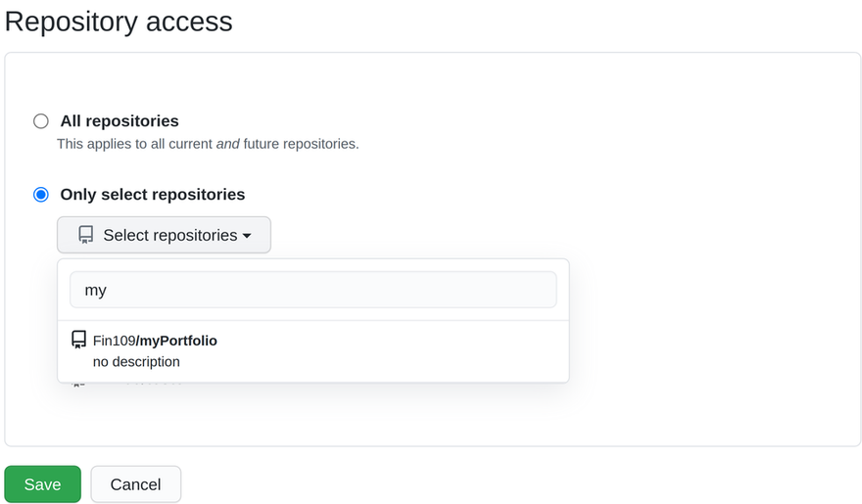Cancel the repository access changes
The height and width of the screenshot is (504, 862).
tap(135, 484)
